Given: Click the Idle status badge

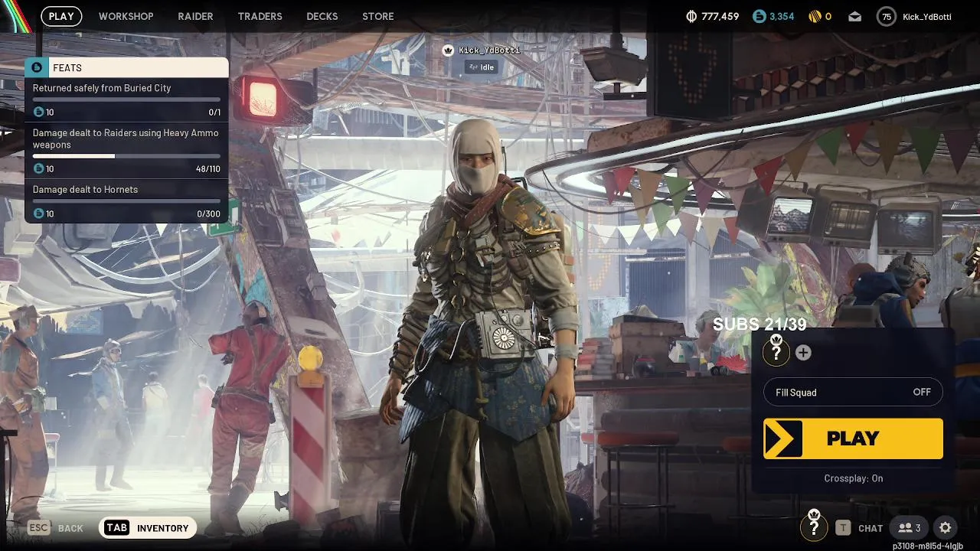Looking at the screenshot, I should (x=481, y=67).
